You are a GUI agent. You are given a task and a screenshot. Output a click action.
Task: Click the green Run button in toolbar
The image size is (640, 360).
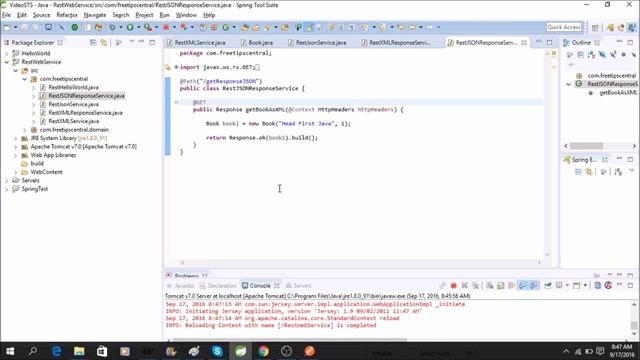[130, 27]
